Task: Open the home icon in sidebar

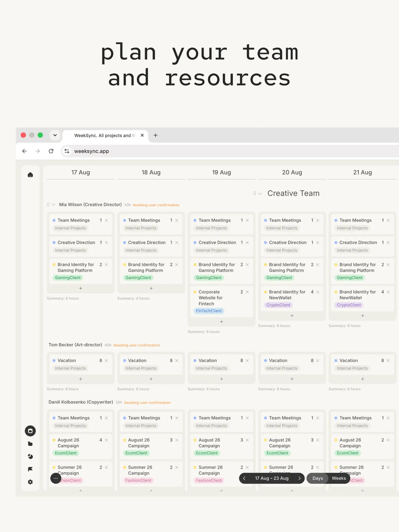Action: (x=30, y=175)
